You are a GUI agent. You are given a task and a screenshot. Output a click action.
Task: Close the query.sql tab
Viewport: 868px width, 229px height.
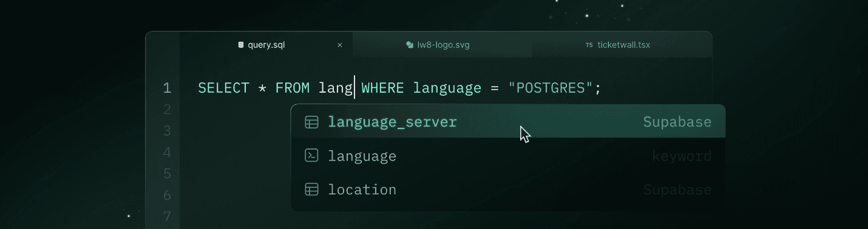pyautogui.click(x=340, y=45)
